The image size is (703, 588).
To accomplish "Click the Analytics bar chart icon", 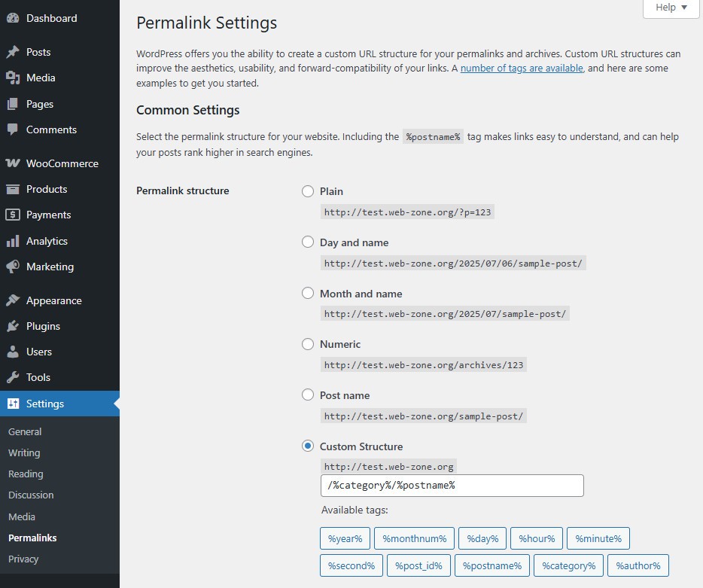I will tap(13, 242).
